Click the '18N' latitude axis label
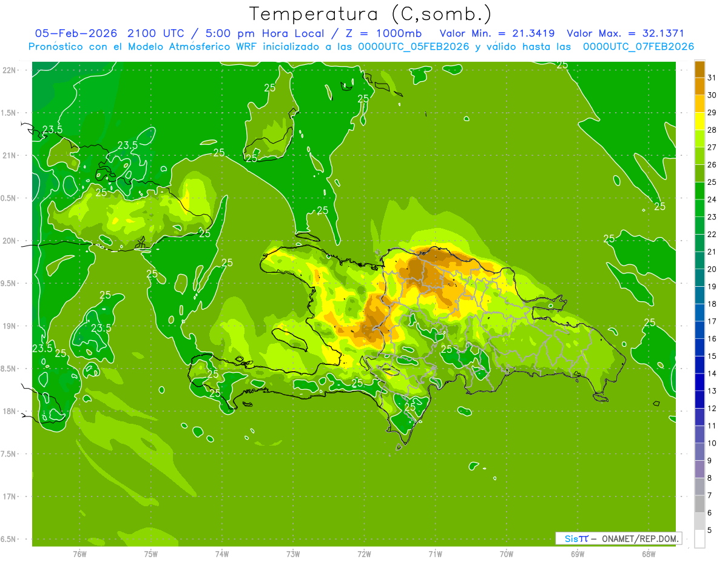728x562 pixels. 9,411
